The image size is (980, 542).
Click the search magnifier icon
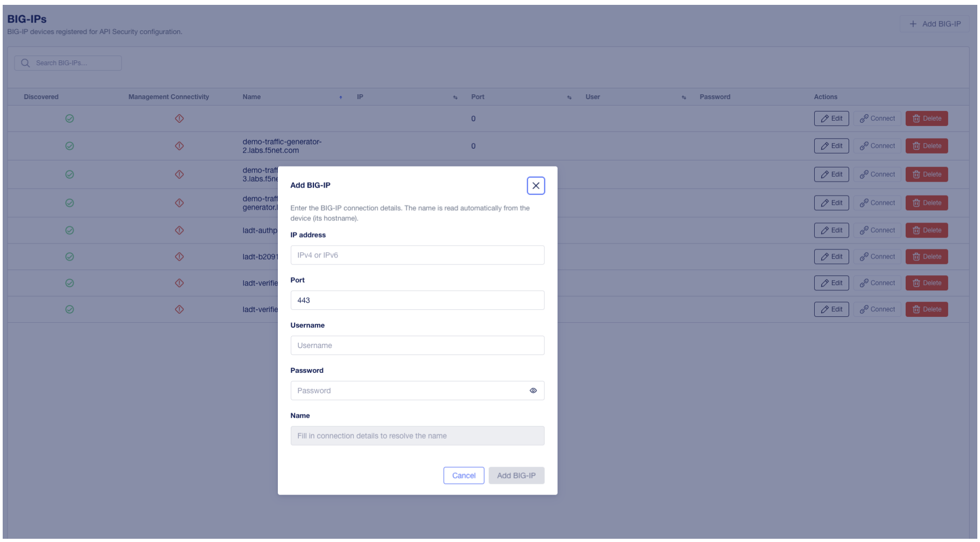(25, 63)
